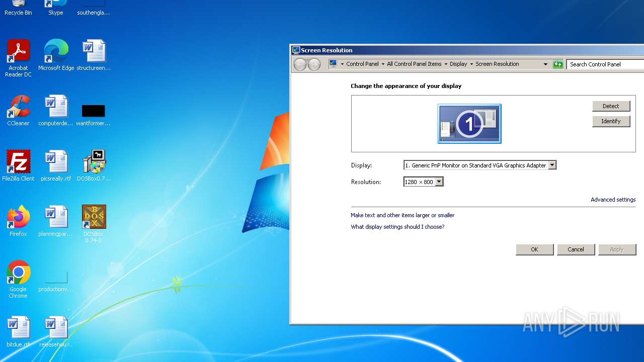Click the Cancel button
644x362 pixels.
(x=576, y=249)
